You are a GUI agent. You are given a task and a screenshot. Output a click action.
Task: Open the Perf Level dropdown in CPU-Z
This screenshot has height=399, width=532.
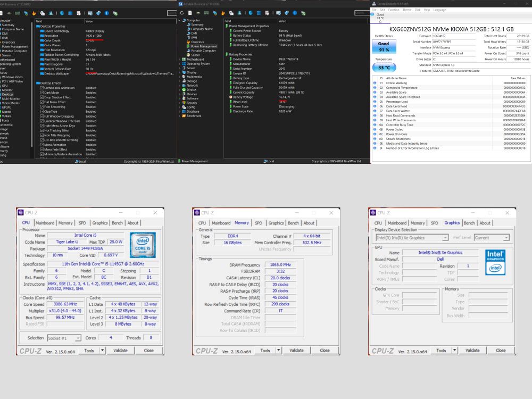pos(491,238)
